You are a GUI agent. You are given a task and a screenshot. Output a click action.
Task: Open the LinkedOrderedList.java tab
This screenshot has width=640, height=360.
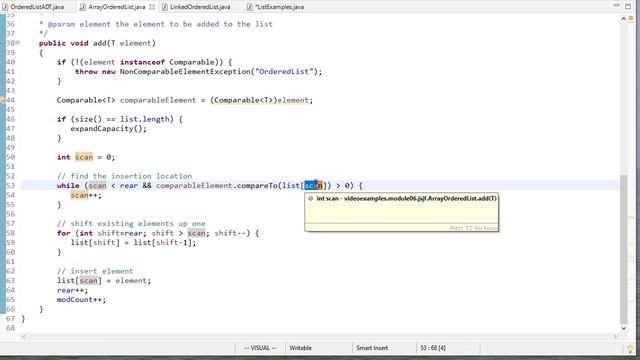(x=200, y=7)
